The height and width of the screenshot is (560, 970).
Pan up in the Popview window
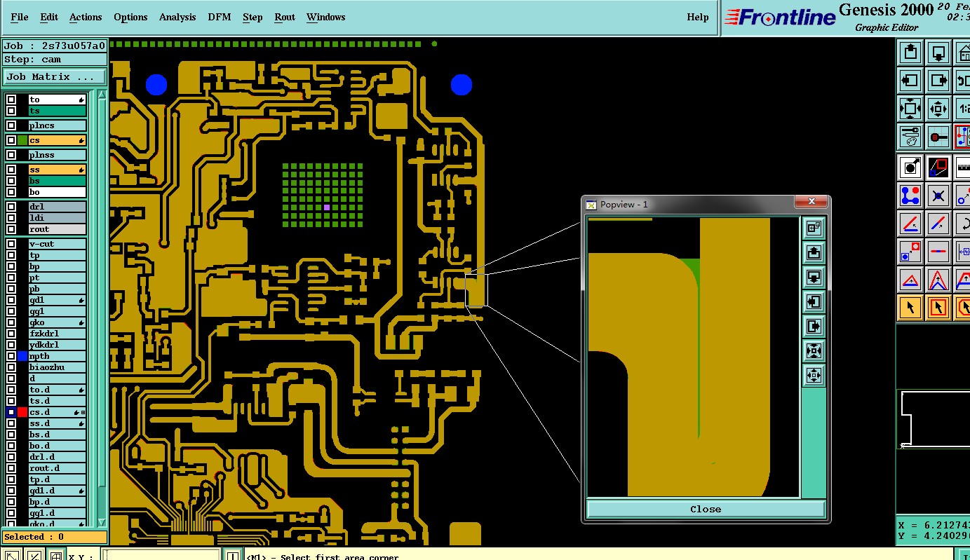coord(814,252)
